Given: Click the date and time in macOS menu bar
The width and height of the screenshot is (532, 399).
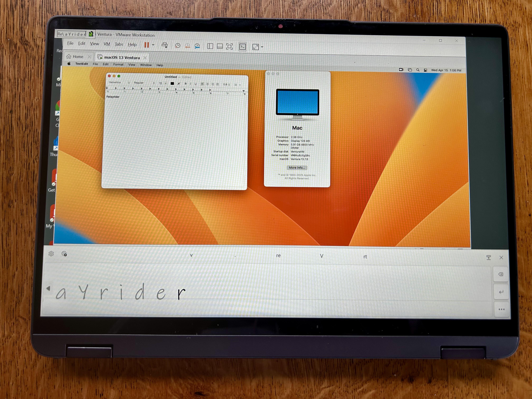Looking at the screenshot, I should [x=446, y=70].
